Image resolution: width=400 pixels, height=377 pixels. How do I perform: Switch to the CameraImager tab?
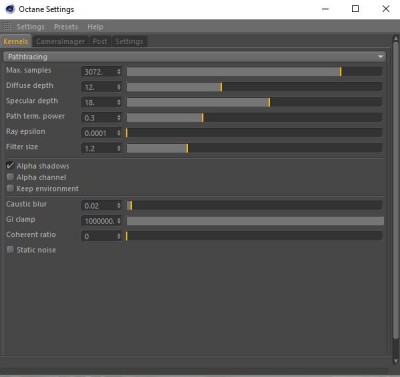click(x=60, y=41)
